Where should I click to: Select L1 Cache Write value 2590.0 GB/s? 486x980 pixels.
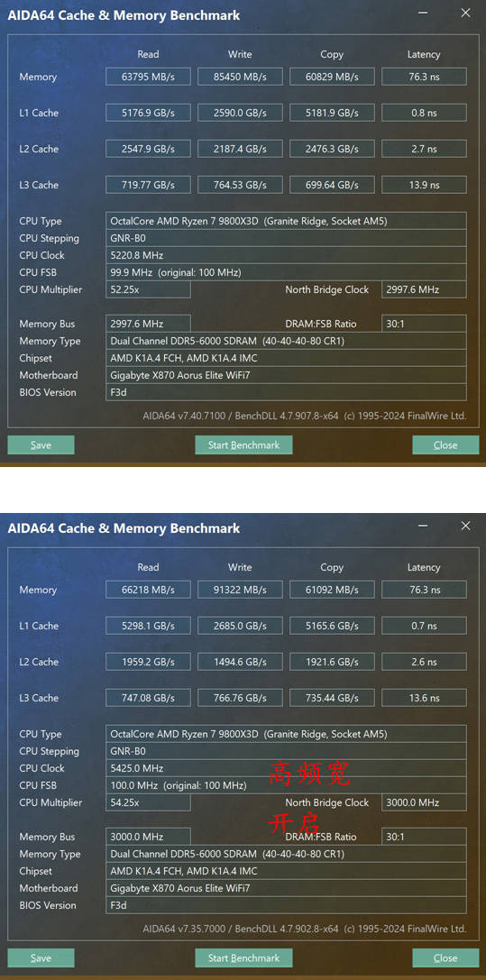coord(240,113)
